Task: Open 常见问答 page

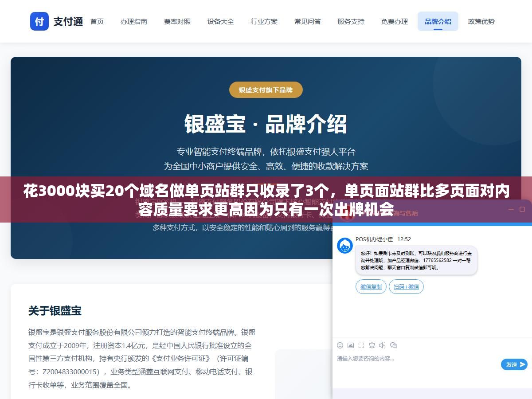Action: point(307,21)
